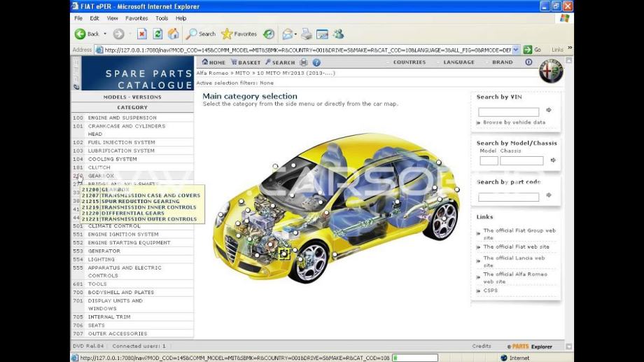Screen dimensions: 644x362
Task: Click the browser Home icon
Action: (173, 34)
